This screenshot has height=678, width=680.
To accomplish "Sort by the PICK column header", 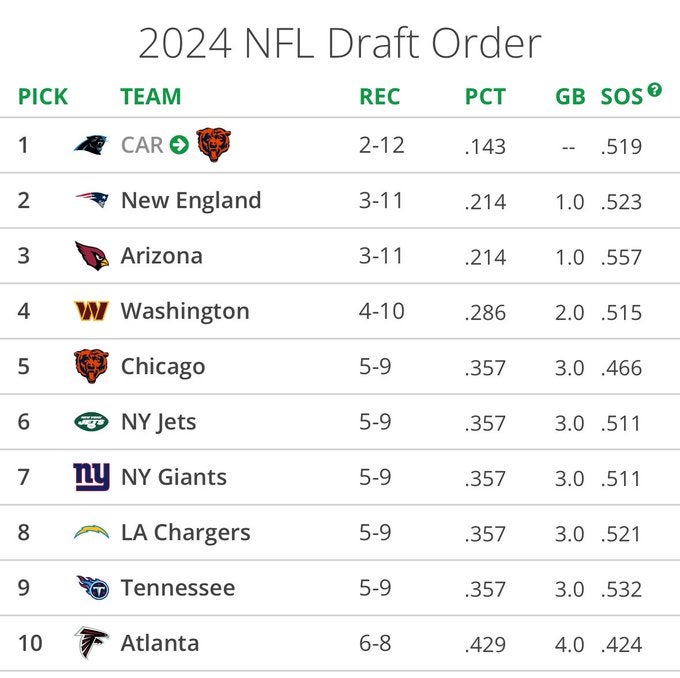I will tap(43, 97).
